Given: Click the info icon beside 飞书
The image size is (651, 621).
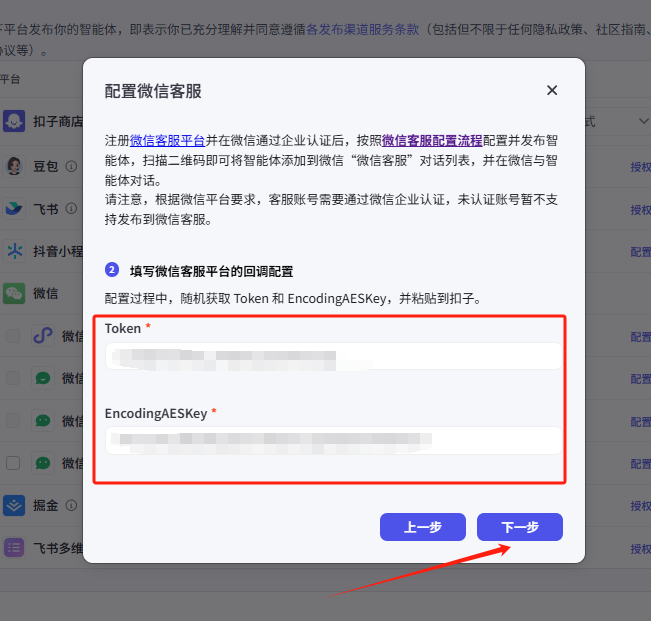Looking at the screenshot, I should tap(71, 209).
